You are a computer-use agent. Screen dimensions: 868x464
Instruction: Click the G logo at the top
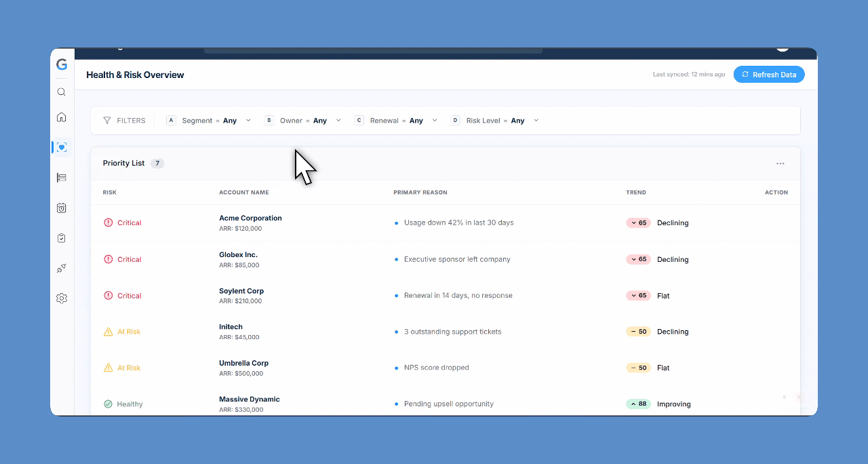point(61,64)
